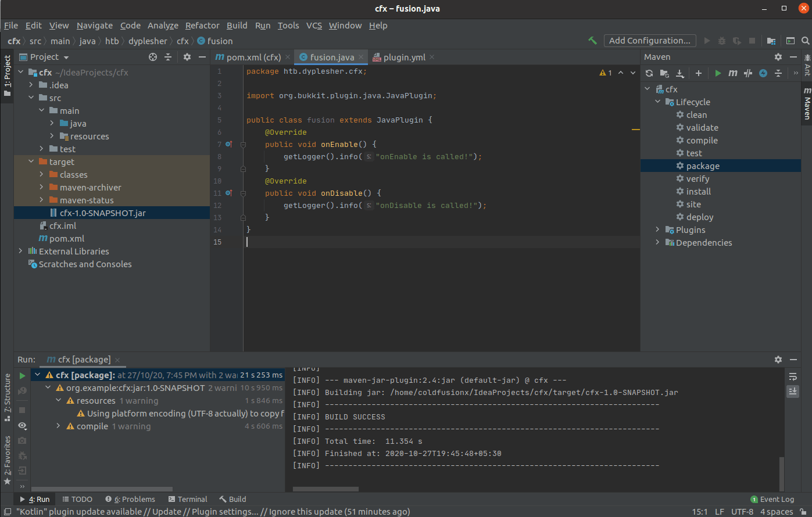Run the selected Maven build with green play icon
Screen dimensions: 812x517
pos(718,73)
